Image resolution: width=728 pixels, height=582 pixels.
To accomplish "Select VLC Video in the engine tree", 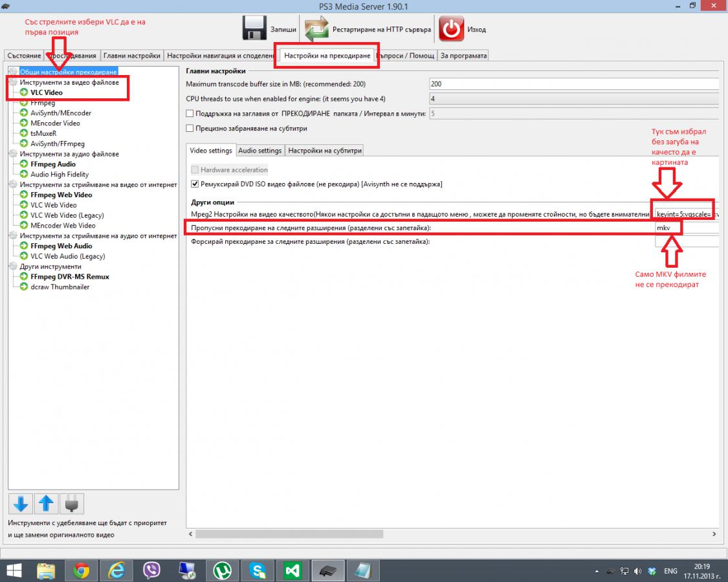I will click(x=47, y=92).
